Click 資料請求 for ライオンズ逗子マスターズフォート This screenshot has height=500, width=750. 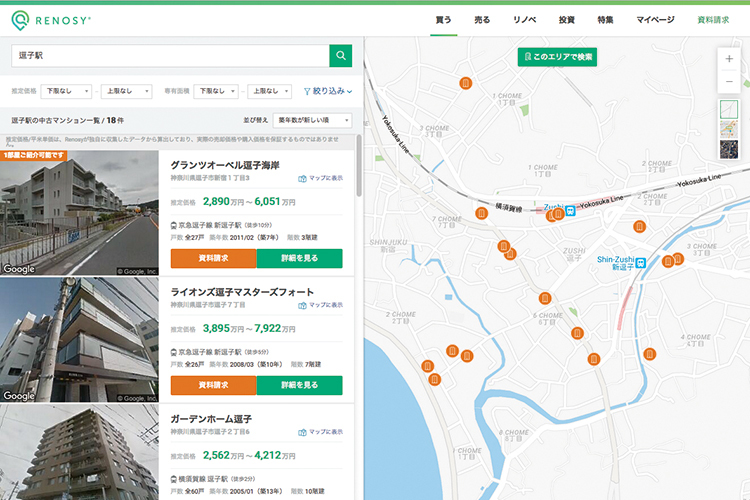click(x=213, y=385)
